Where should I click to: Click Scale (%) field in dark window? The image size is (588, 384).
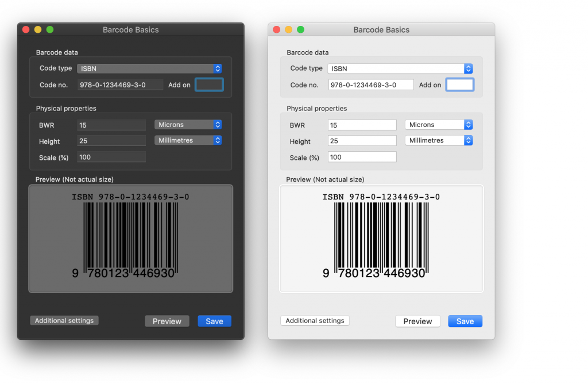point(111,157)
